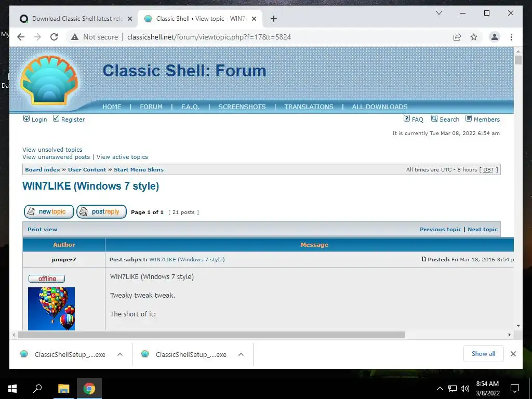Open the HOME navigation item

click(112, 107)
